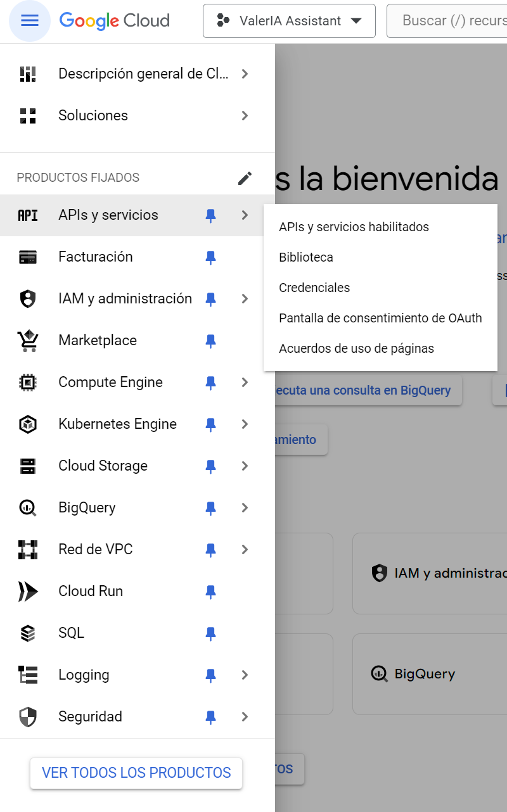This screenshot has height=812, width=507.
Task: Click the project hexagons icon in selector
Action: [223, 21]
